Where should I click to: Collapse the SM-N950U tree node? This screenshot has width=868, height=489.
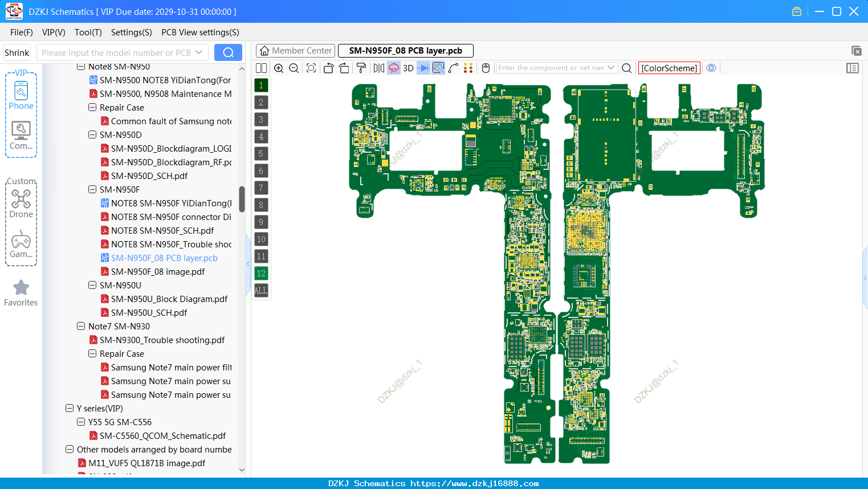[x=92, y=285]
